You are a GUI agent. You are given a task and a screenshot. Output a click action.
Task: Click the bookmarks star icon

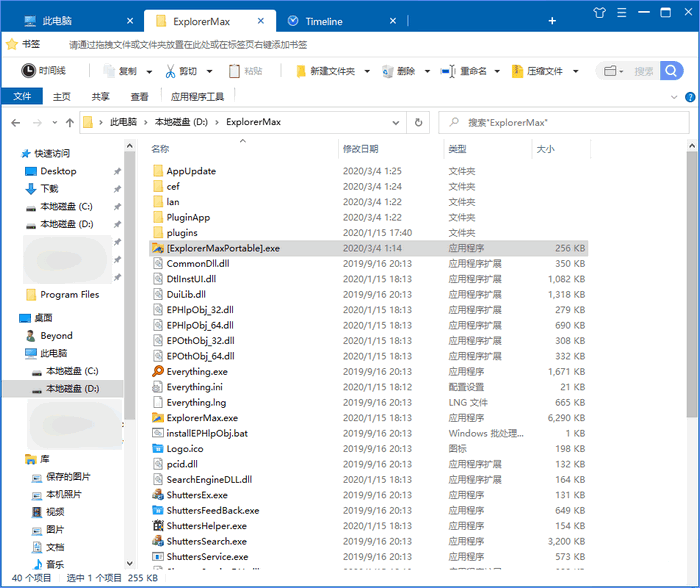[12, 44]
